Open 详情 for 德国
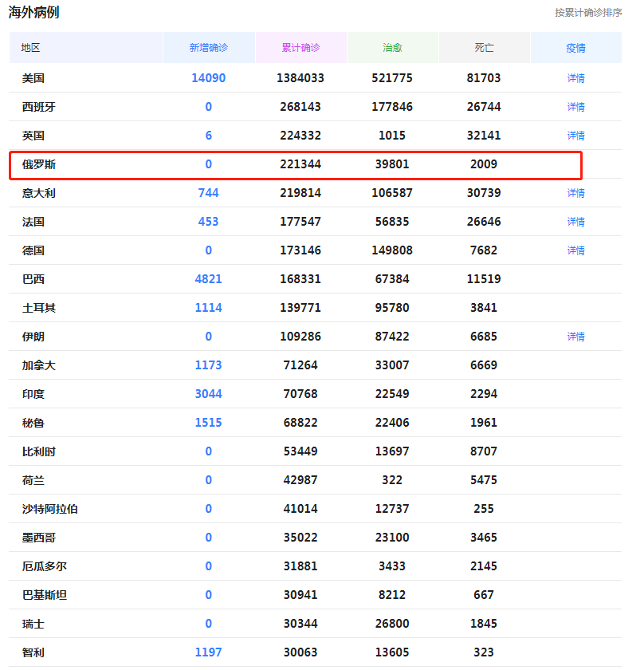This screenshot has width=644, height=670. pyautogui.click(x=575, y=250)
